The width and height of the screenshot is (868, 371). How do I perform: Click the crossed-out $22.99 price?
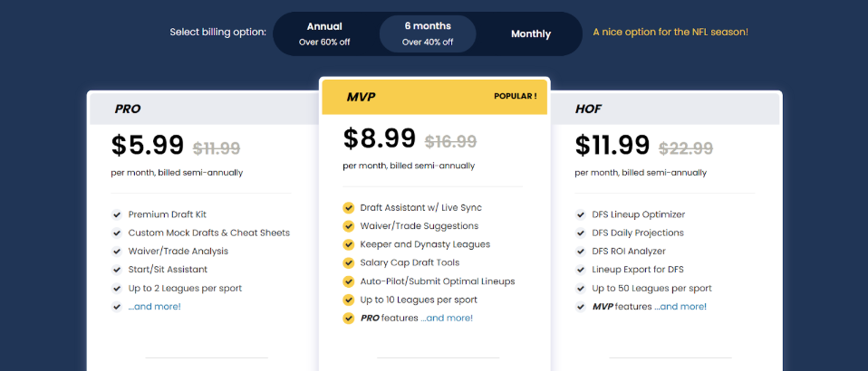(686, 148)
